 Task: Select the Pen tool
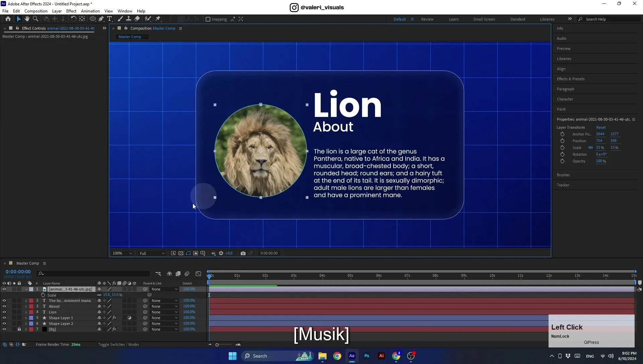coord(101,19)
